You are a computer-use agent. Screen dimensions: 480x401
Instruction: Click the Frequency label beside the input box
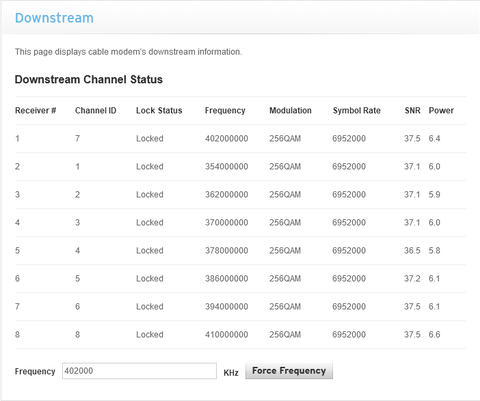tap(35, 371)
